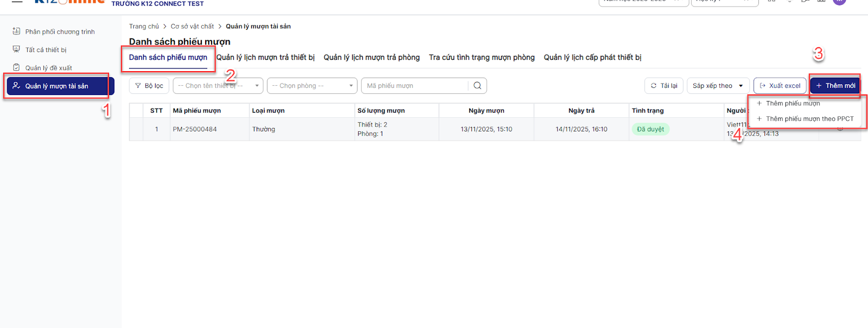Click the hamburger menu icon at top left
Viewport: 868px width, 328px height.
coord(17,2)
